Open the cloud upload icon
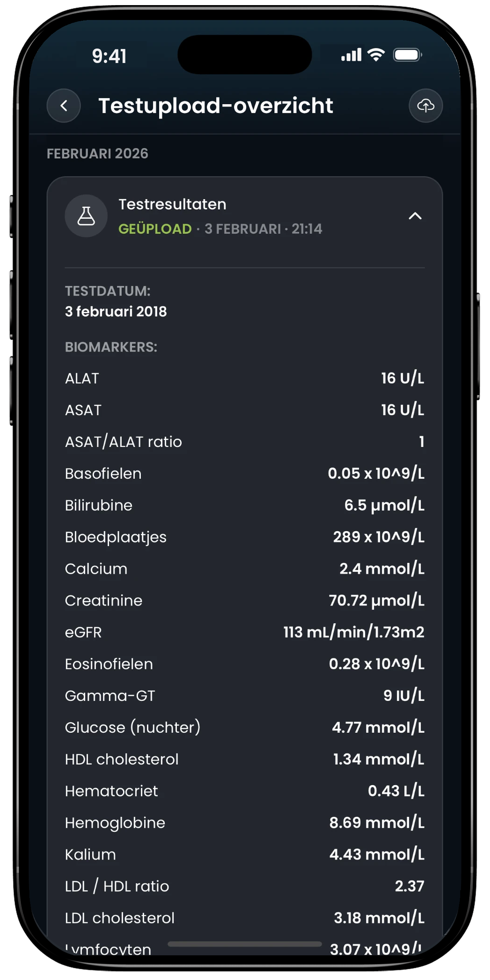This screenshot has height=980, width=490. point(426,105)
